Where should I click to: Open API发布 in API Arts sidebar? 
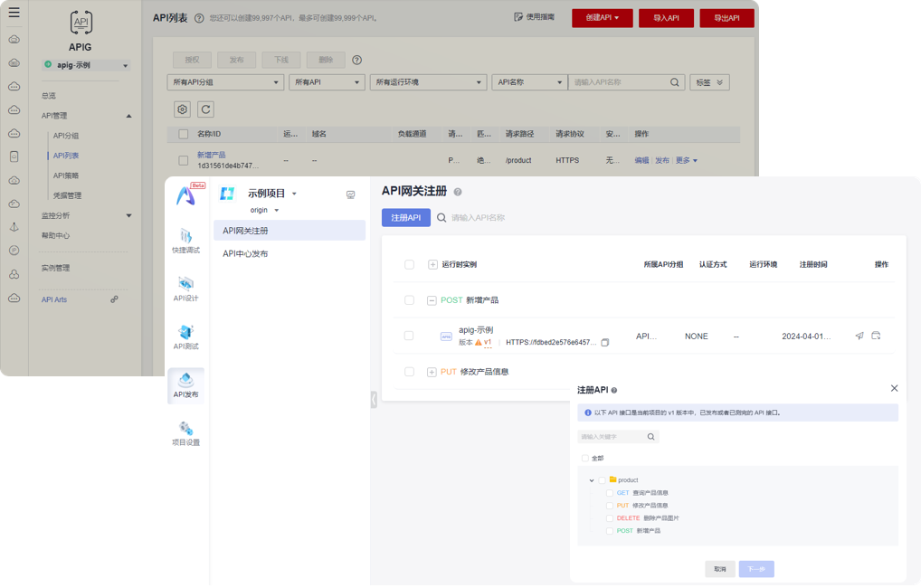[186, 386]
